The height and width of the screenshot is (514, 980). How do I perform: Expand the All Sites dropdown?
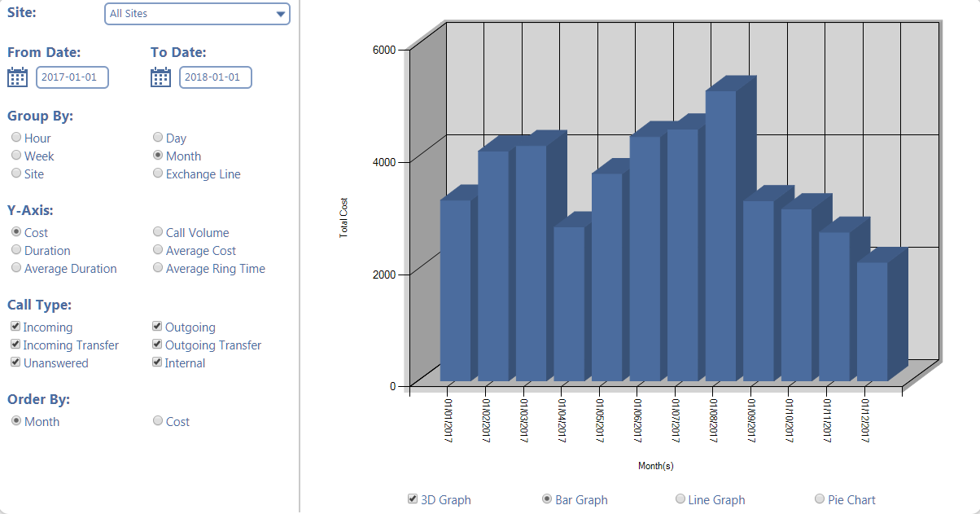point(198,14)
